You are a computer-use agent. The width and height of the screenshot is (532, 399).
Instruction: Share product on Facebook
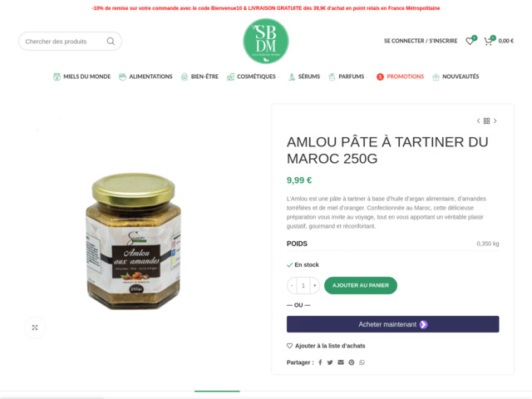point(320,362)
